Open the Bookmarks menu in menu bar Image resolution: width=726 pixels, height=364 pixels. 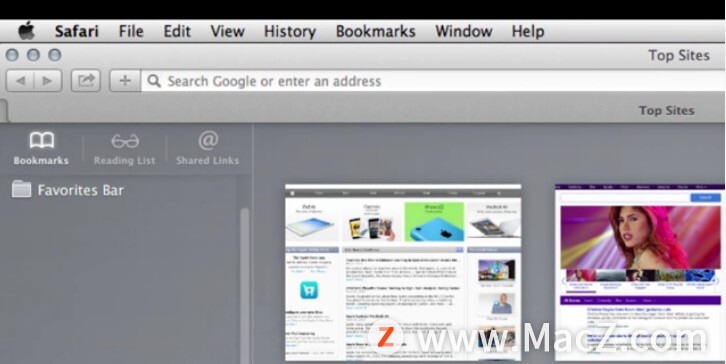pos(376,31)
